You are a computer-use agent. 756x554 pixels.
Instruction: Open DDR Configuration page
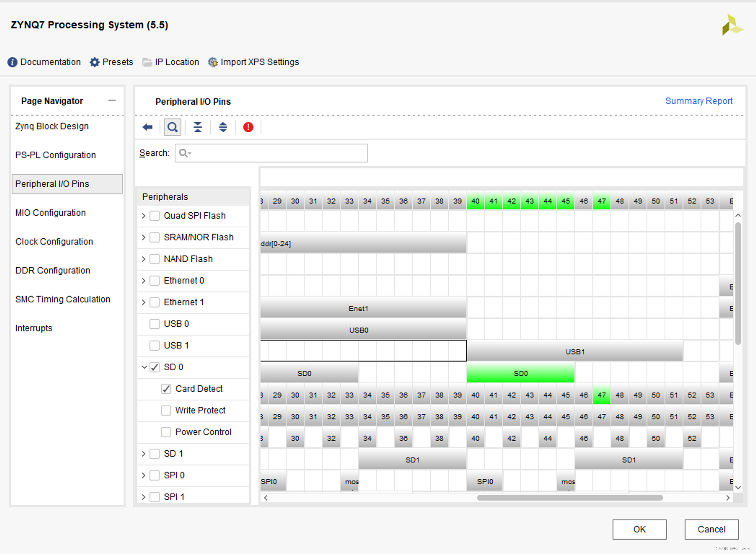click(53, 271)
